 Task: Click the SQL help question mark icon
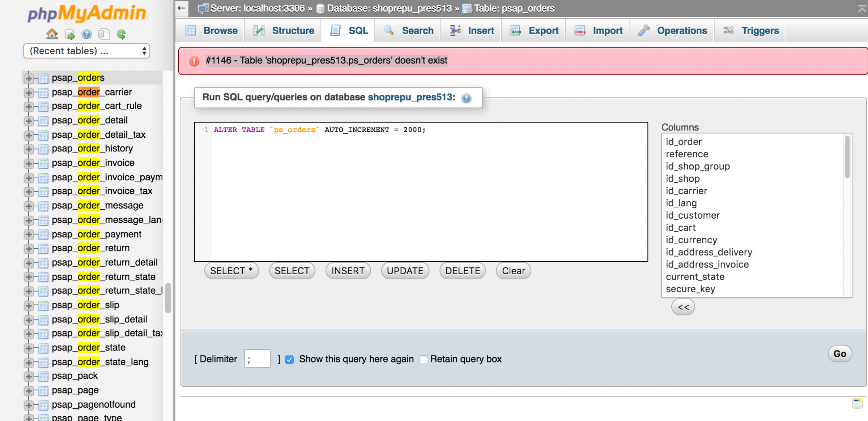point(467,98)
